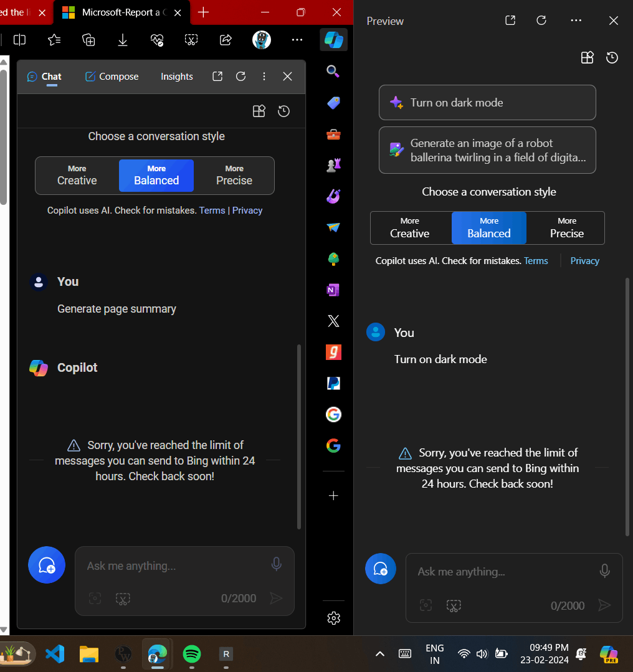The image size is (633, 672).
Task: Switch to the Insights tab
Action: 177,77
